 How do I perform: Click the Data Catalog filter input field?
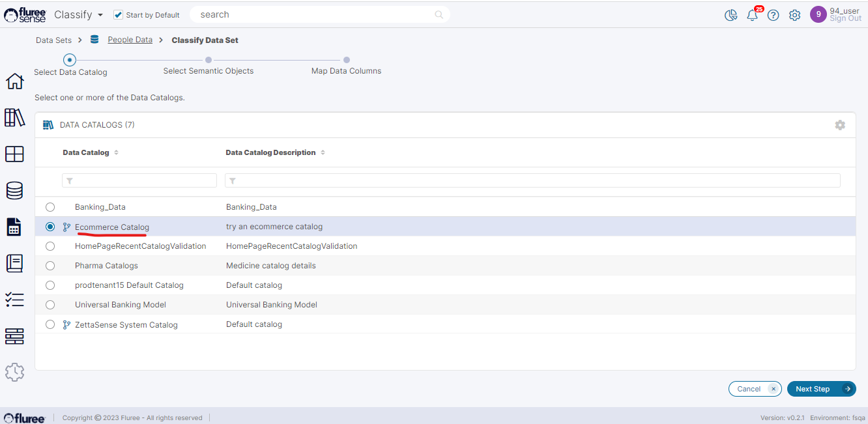click(139, 180)
